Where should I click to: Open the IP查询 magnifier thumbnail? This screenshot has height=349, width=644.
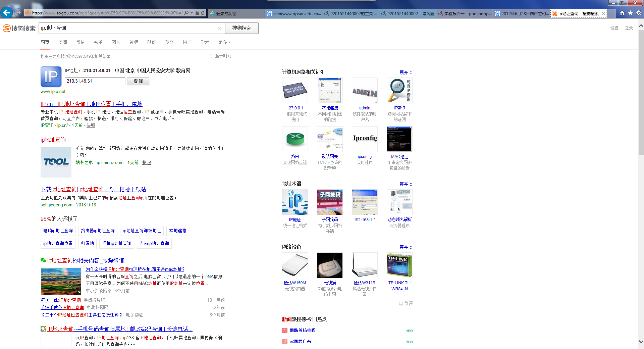click(399, 90)
